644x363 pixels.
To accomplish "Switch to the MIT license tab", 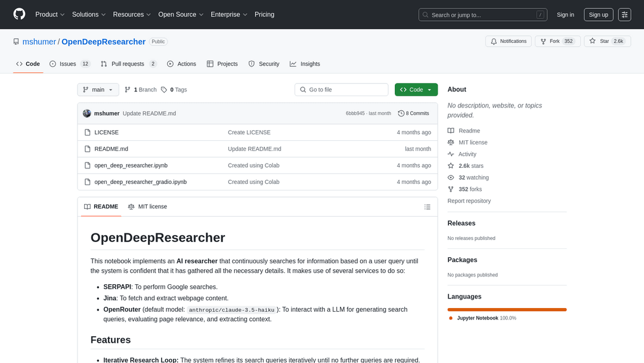I will click(x=147, y=207).
